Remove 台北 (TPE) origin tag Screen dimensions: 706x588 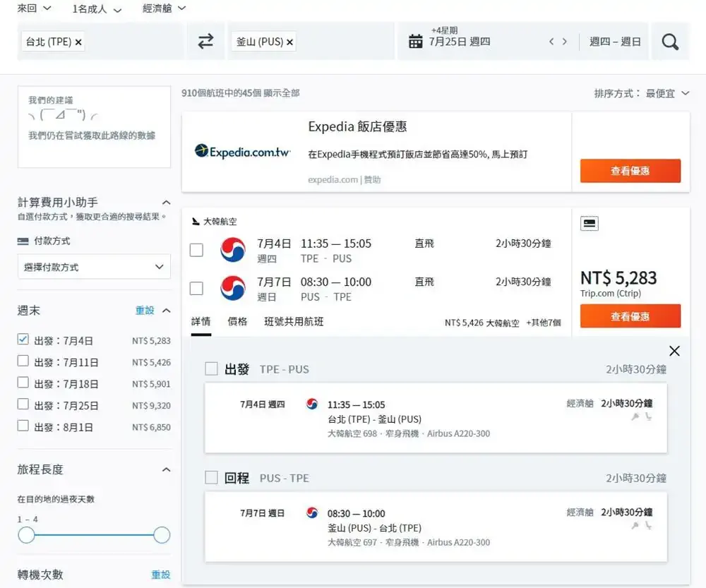tap(78, 42)
